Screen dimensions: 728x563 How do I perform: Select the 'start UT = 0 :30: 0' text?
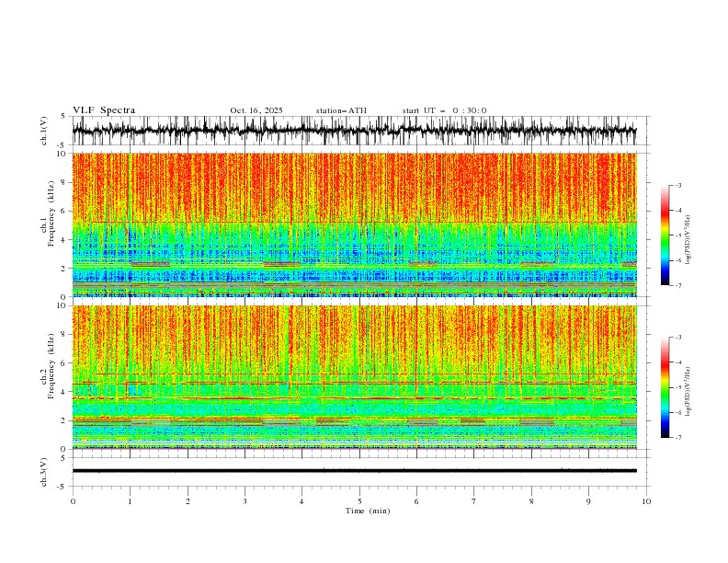pyautogui.click(x=444, y=110)
